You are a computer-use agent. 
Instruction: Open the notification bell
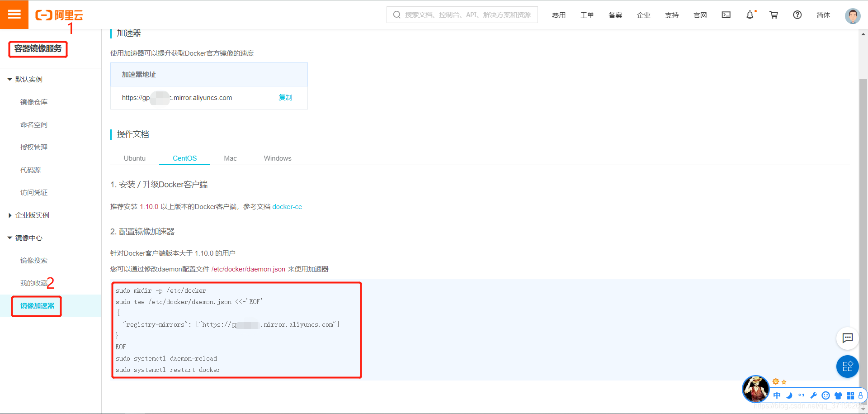(750, 15)
